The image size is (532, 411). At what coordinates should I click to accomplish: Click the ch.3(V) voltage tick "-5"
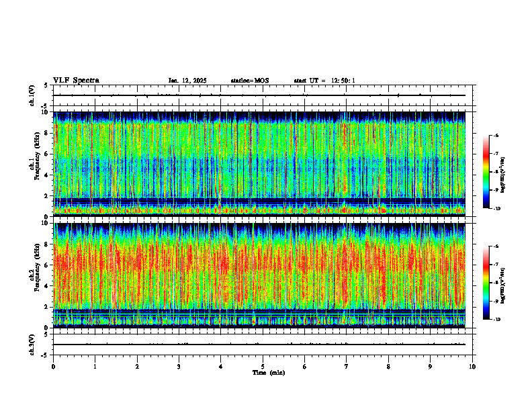44,355
